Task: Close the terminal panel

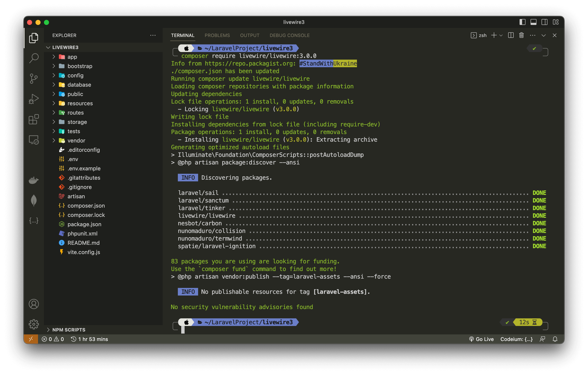Action: (555, 35)
